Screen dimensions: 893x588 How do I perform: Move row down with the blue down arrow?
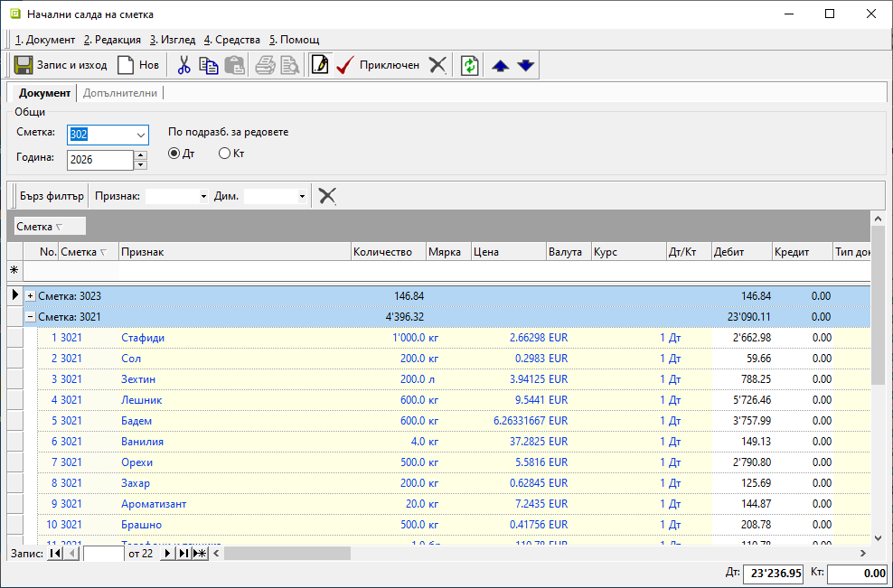coord(526,65)
